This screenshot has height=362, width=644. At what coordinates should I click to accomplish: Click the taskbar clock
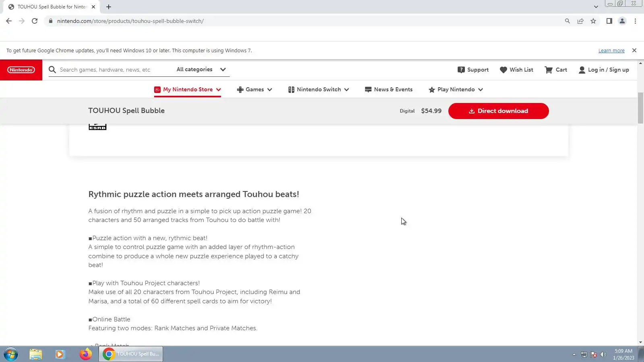[623, 354]
